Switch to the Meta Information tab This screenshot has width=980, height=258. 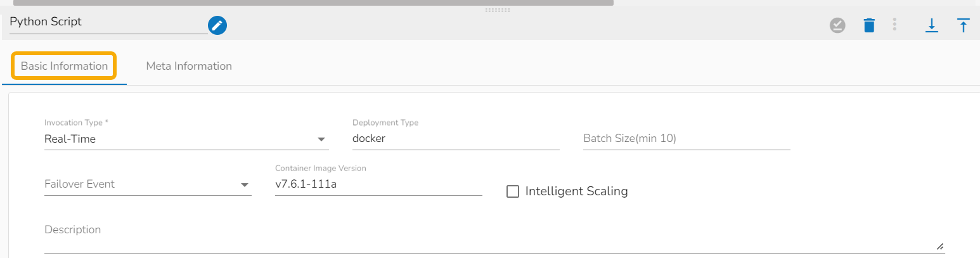click(189, 66)
